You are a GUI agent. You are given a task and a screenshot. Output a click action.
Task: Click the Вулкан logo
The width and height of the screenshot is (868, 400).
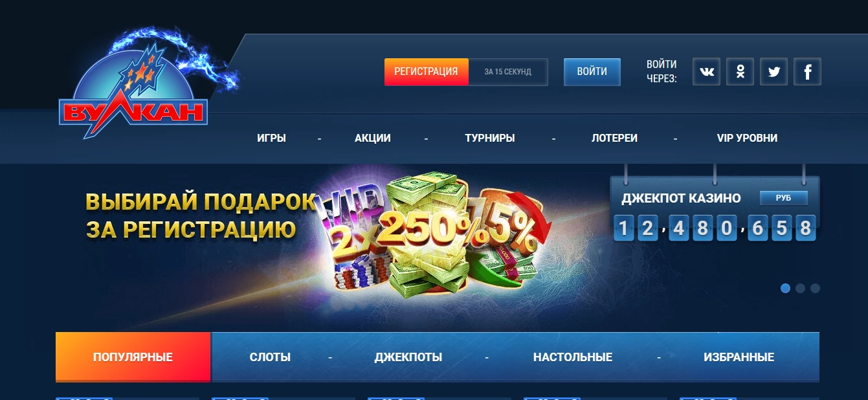point(135,87)
